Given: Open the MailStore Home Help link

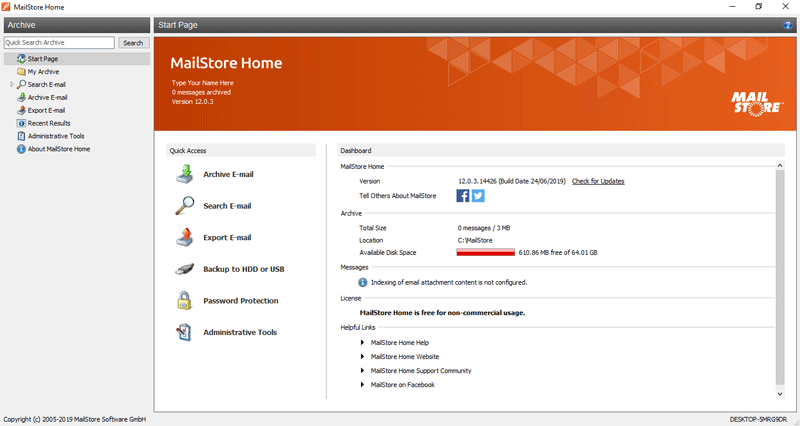Looking at the screenshot, I should (399, 342).
